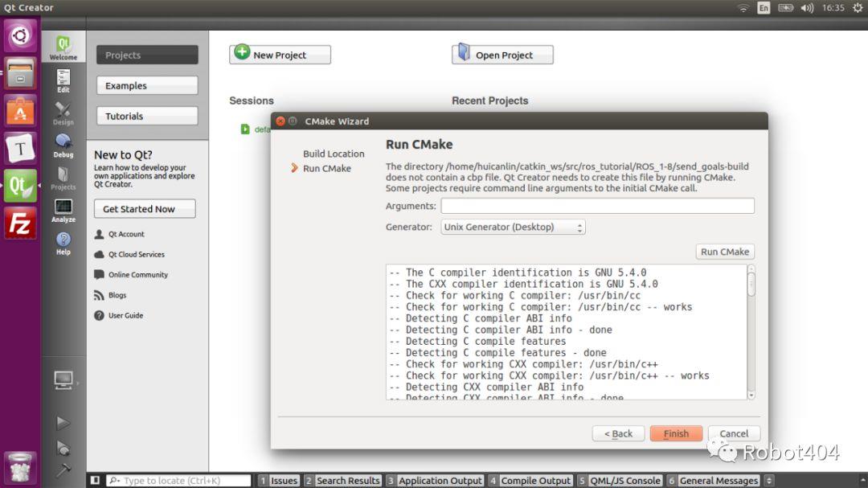
Task: Launch FileZilla from the dock
Action: point(20,223)
